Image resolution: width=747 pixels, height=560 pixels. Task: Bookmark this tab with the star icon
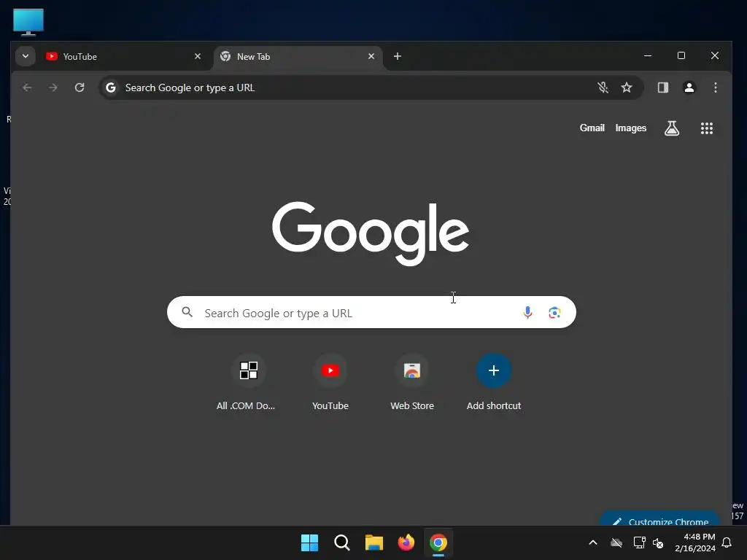point(627,87)
